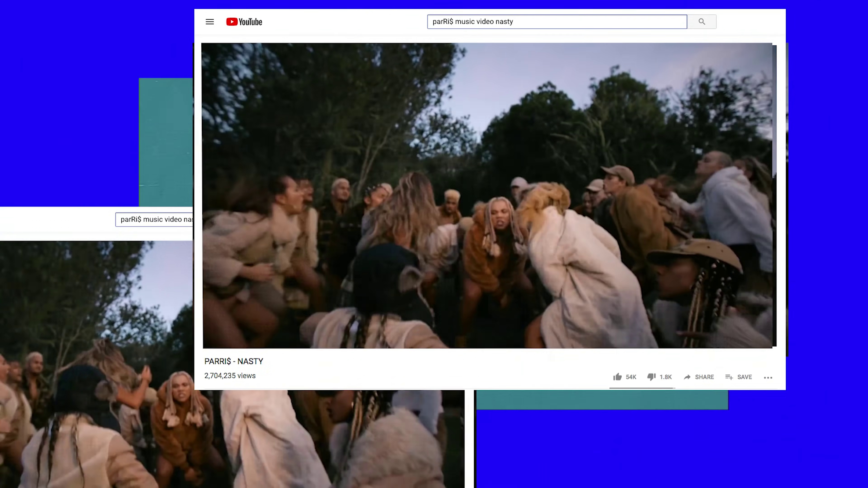Click the 54K like count

tap(631, 377)
